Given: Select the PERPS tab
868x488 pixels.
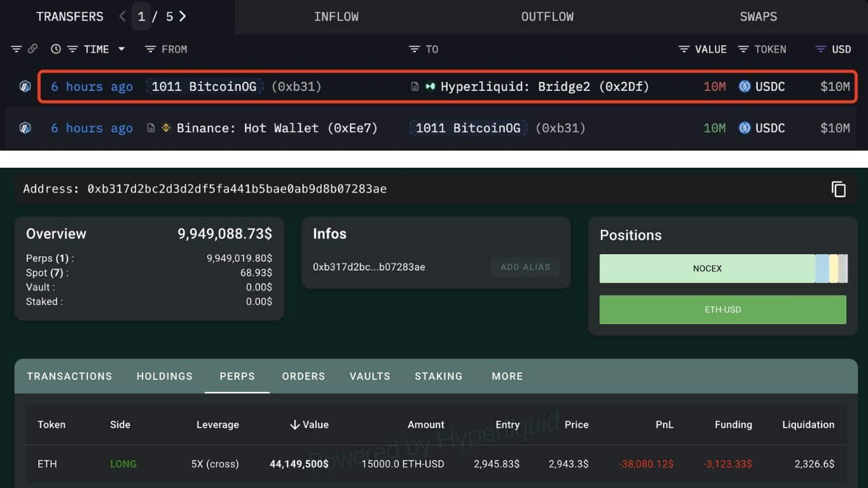Looking at the screenshot, I should click(237, 376).
